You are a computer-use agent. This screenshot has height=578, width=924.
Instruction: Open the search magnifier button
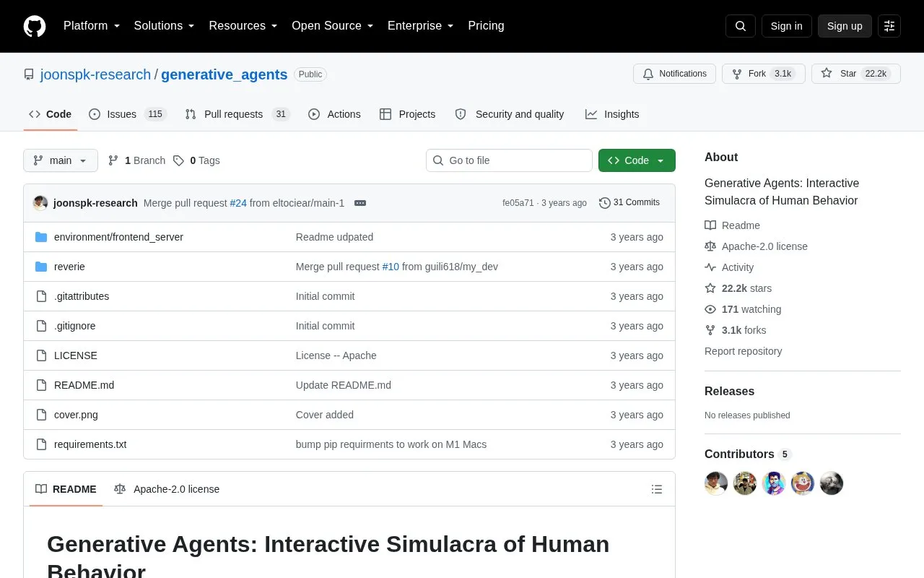pos(741,26)
